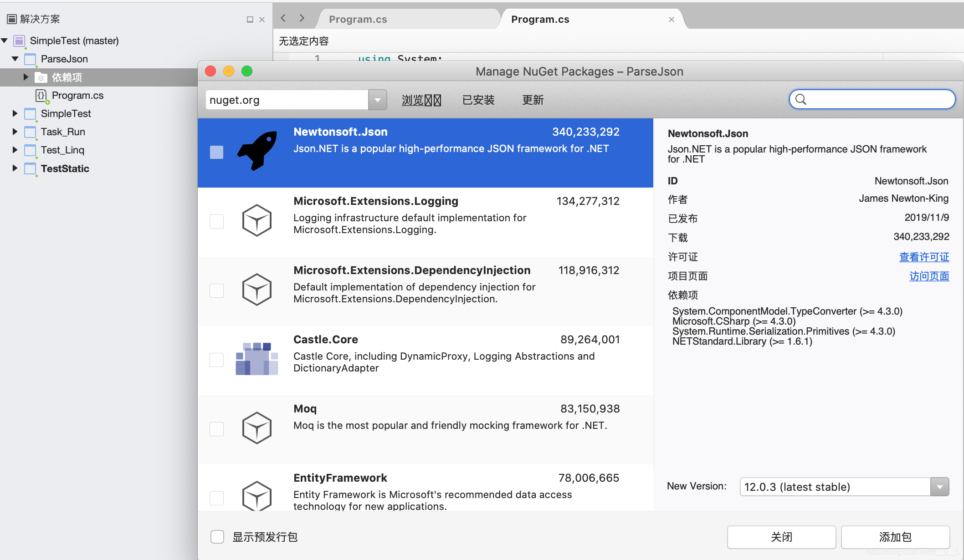Click the Microsoft.Extensions.Logging cube icon

256,220
